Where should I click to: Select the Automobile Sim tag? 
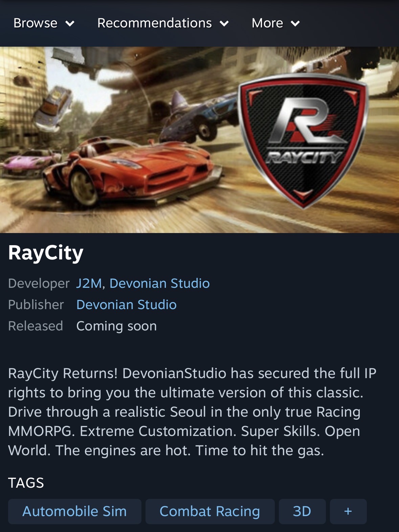point(75,511)
